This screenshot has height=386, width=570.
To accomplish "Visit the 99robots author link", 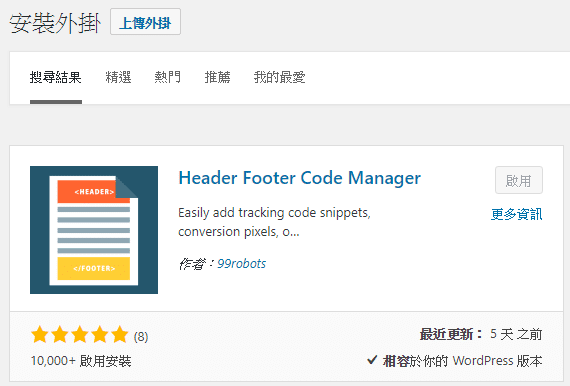I will click(x=241, y=264).
